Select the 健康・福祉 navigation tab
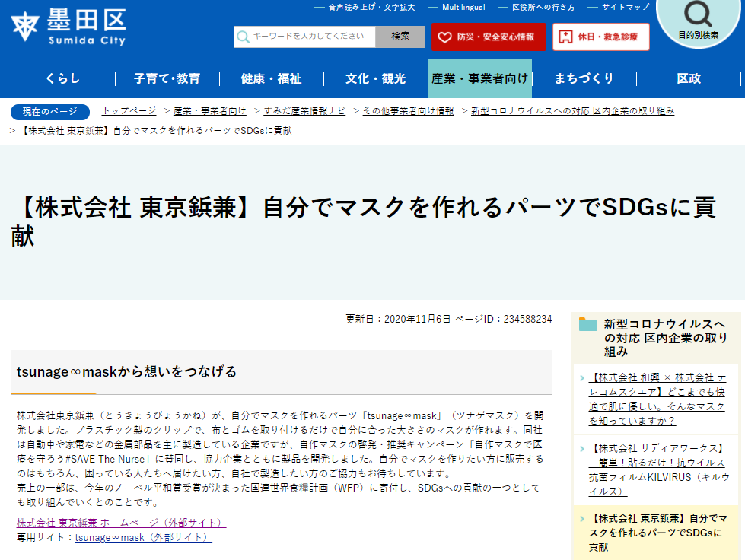745x560 pixels. click(272, 78)
